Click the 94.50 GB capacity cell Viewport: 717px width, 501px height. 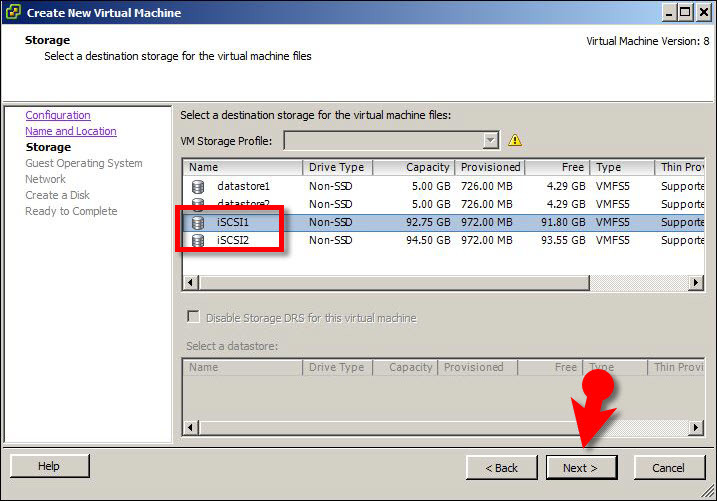[x=428, y=240]
